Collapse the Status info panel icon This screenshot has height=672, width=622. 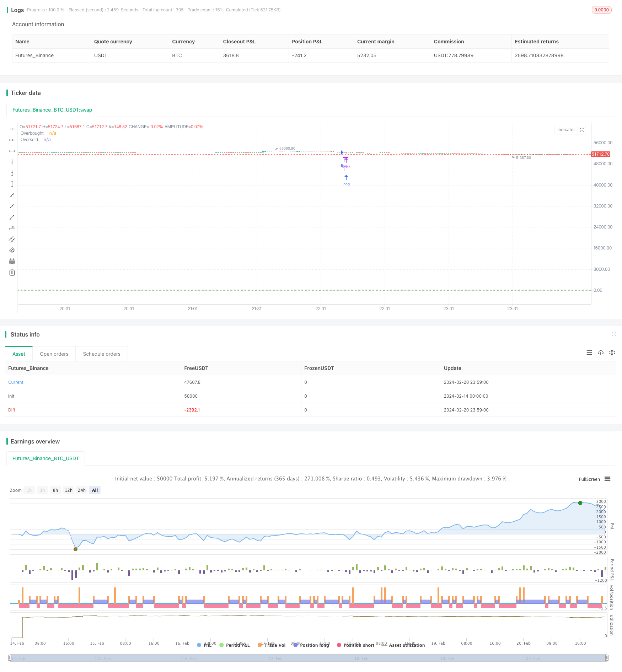click(x=613, y=334)
